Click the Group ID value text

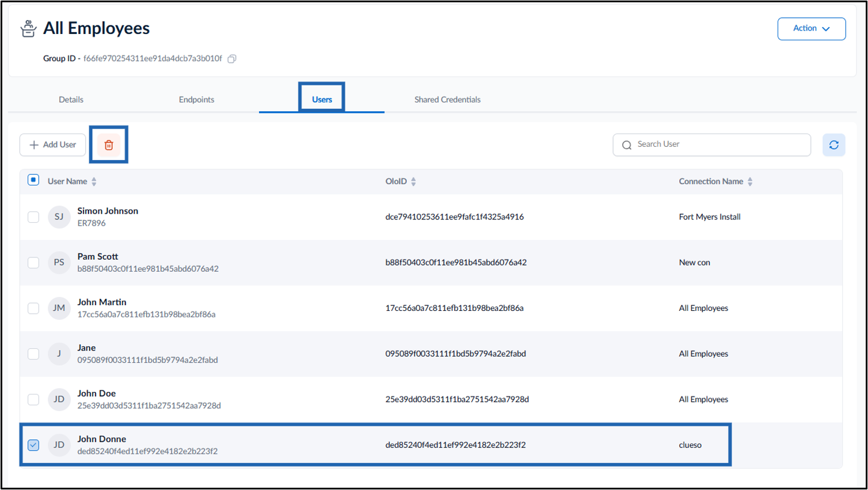pos(153,59)
